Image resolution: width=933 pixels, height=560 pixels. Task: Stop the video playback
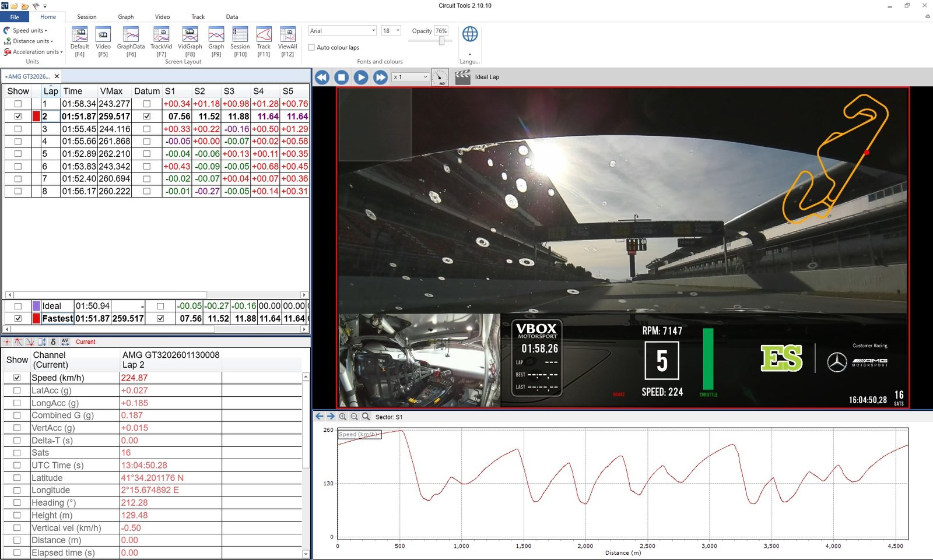tap(342, 77)
